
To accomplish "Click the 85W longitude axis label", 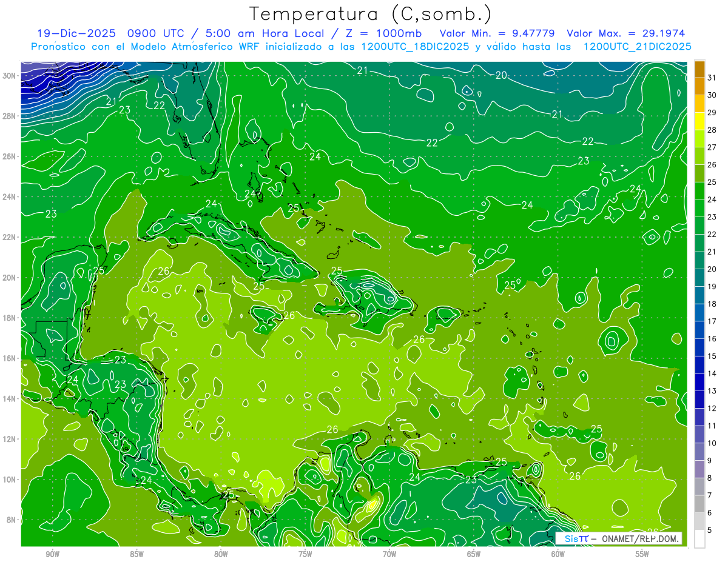I will click(x=136, y=554).
